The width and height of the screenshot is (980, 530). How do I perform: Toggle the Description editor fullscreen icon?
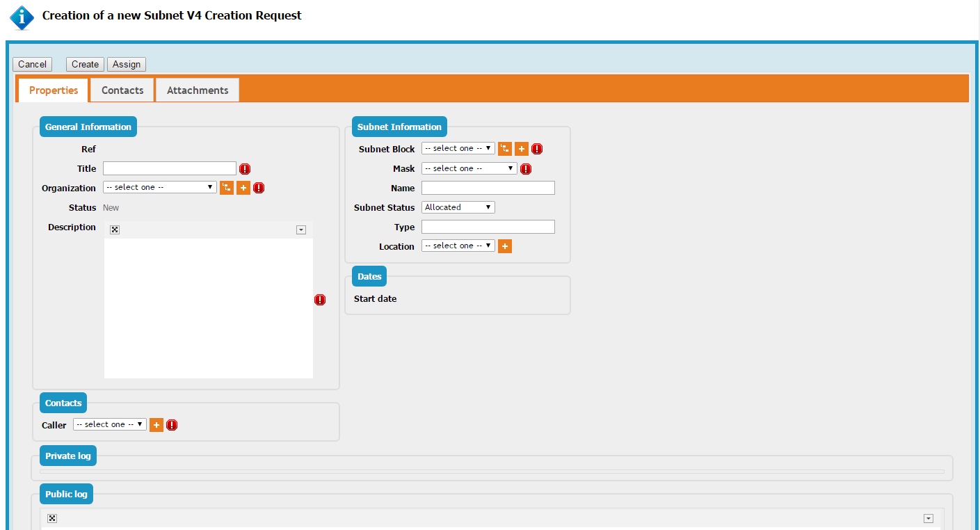pos(115,230)
